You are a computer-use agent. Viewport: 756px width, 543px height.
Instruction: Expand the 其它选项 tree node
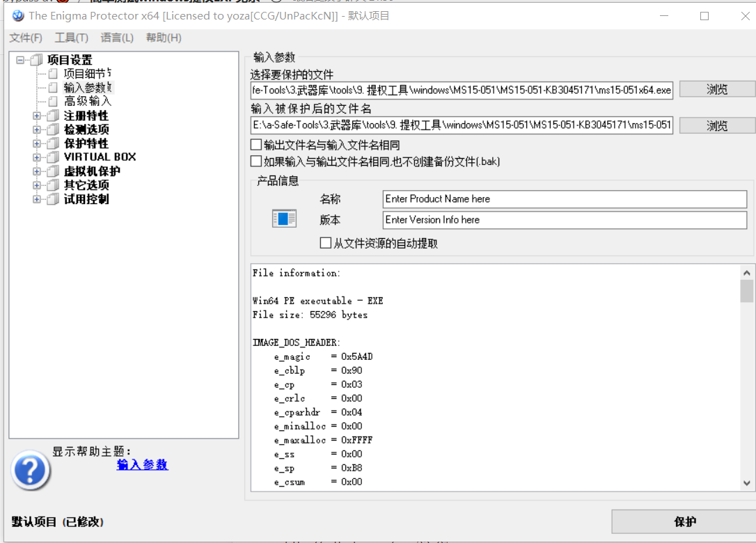(37, 185)
